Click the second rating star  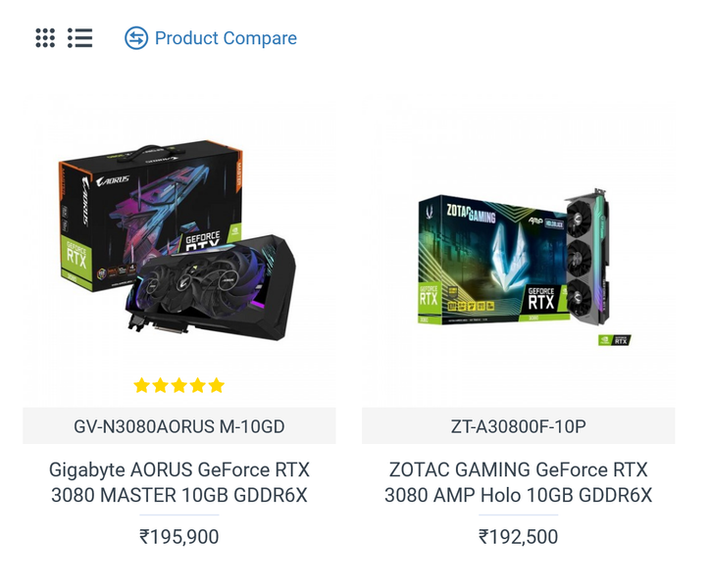click(160, 385)
